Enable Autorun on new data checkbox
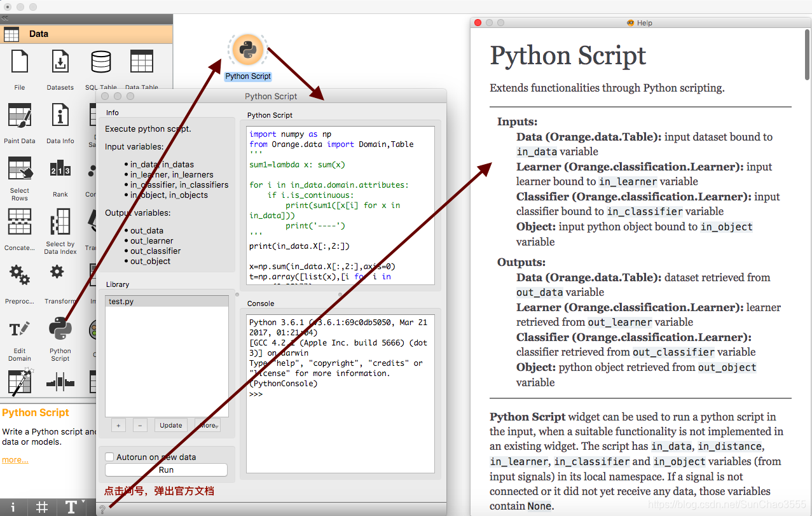 point(109,457)
